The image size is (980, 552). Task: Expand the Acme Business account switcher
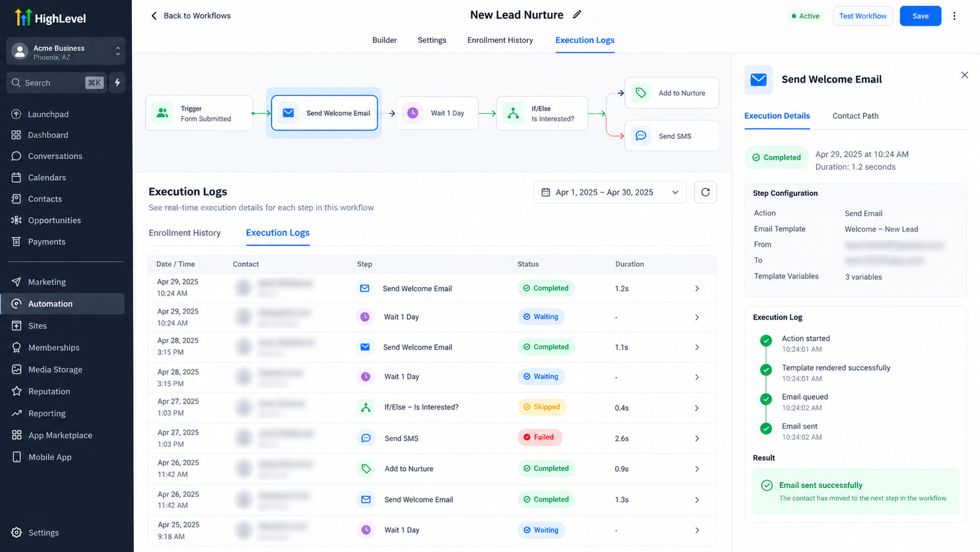[66, 52]
